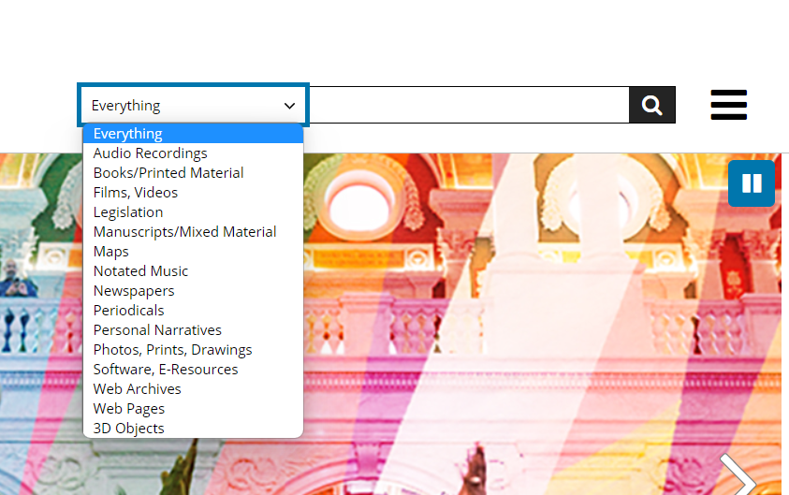
Task: Pick the Periodicals option
Action: coord(193,310)
